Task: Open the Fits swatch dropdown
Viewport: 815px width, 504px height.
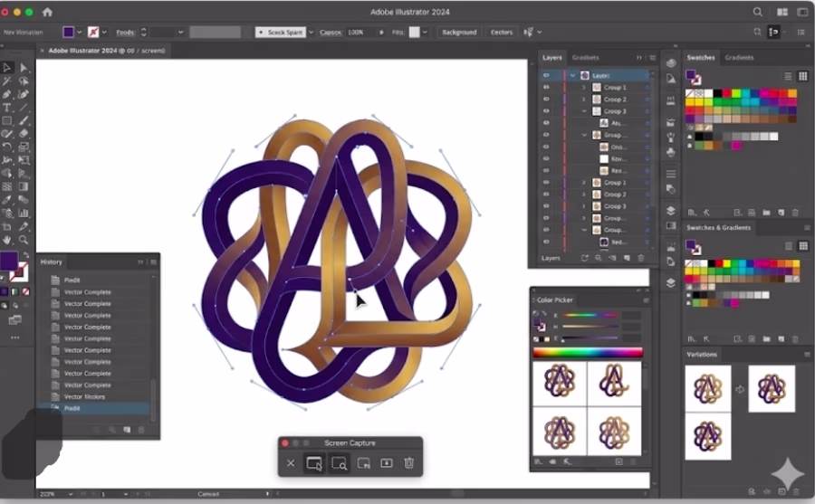Action: click(425, 33)
